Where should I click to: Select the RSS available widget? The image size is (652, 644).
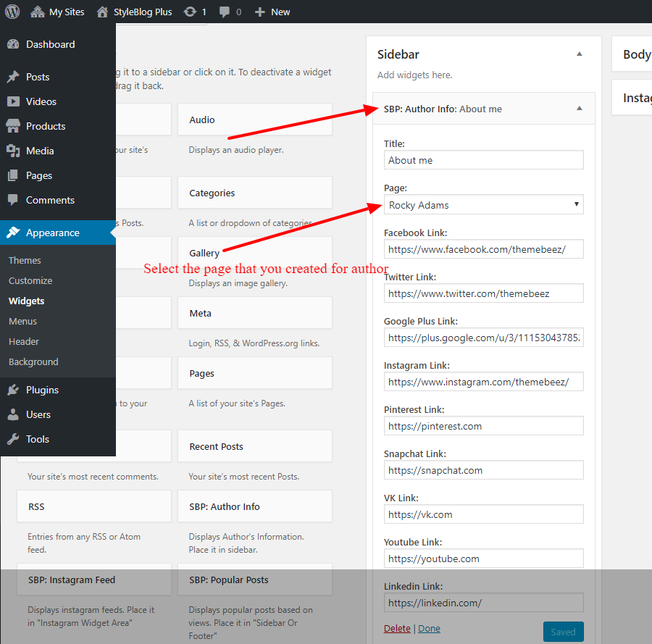pyautogui.click(x=94, y=506)
